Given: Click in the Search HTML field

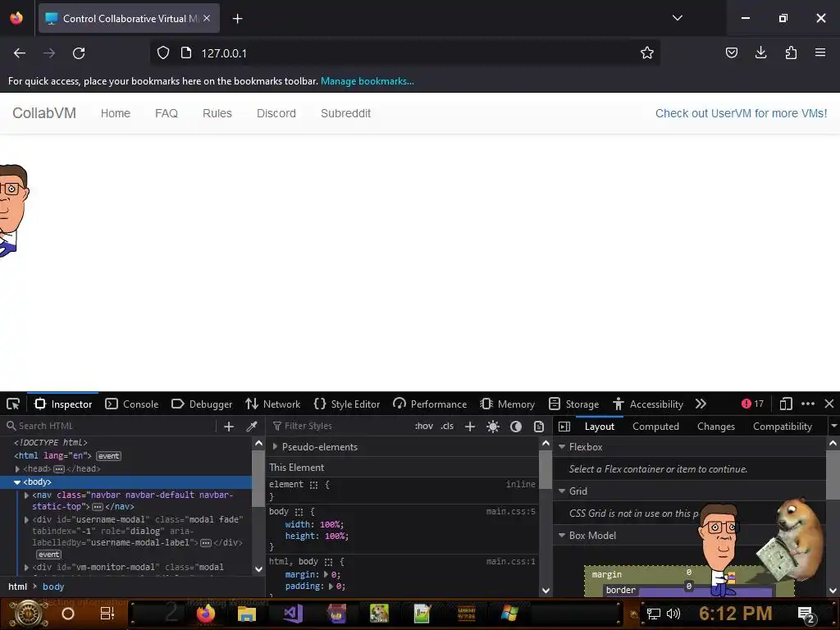Looking at the screenshot, I should pos(110,426).
